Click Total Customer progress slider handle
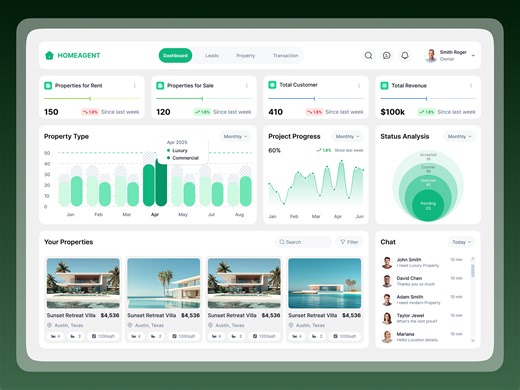This screenshot has height=390, width=520. click(x=314, y=98)
